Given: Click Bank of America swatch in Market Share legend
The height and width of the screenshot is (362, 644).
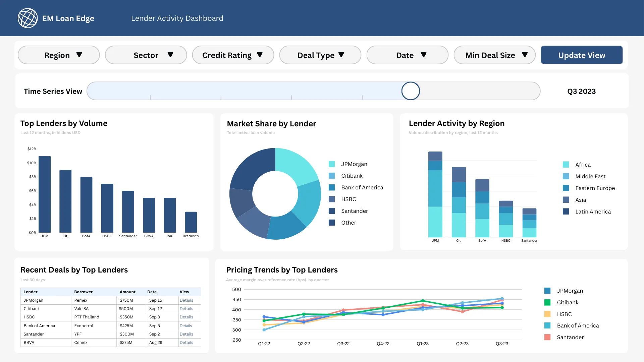Looking at the screenshot, I should click(332, 187).
